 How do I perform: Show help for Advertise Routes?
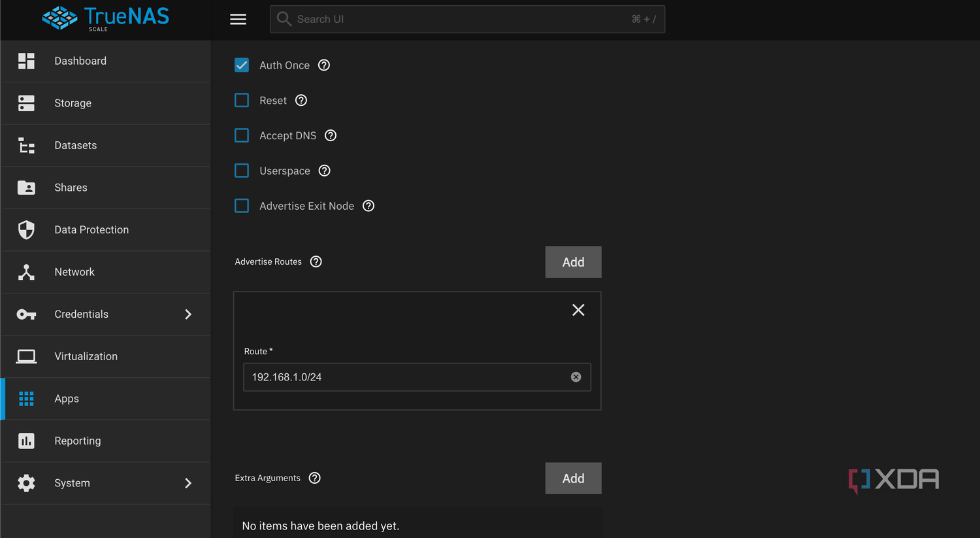[316, 261]
